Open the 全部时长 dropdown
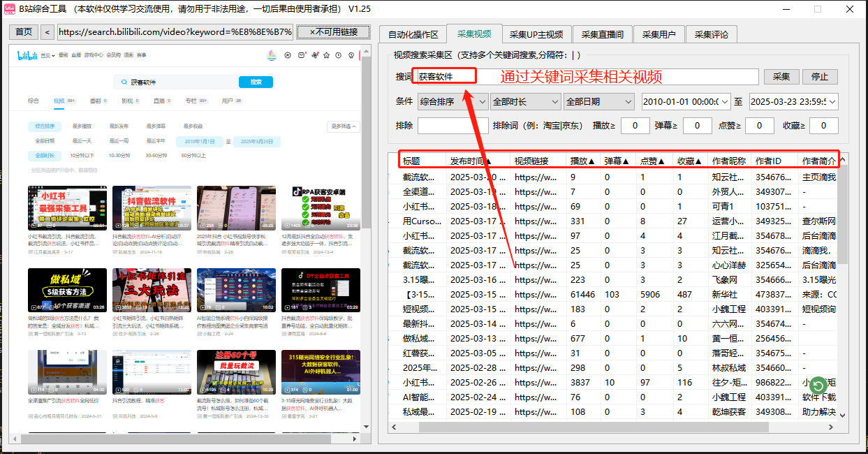This screenshot has height=454, width=868. point(525,101)
